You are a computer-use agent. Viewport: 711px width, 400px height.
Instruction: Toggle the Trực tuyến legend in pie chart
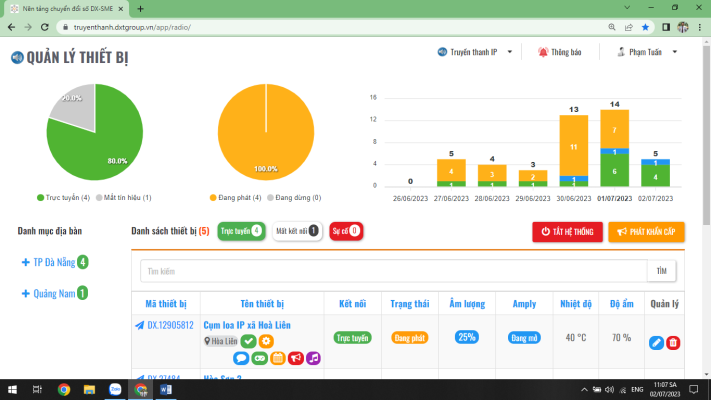click(65, 198)
